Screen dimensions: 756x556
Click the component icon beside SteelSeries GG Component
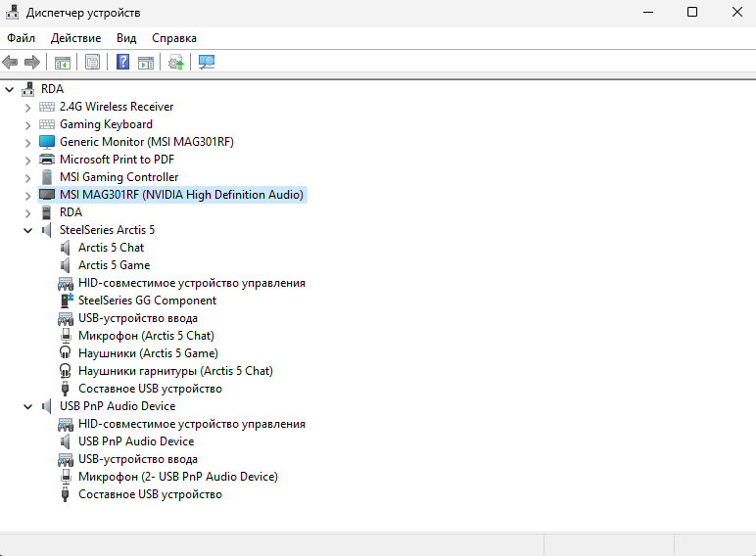click(x=66, y=301)
